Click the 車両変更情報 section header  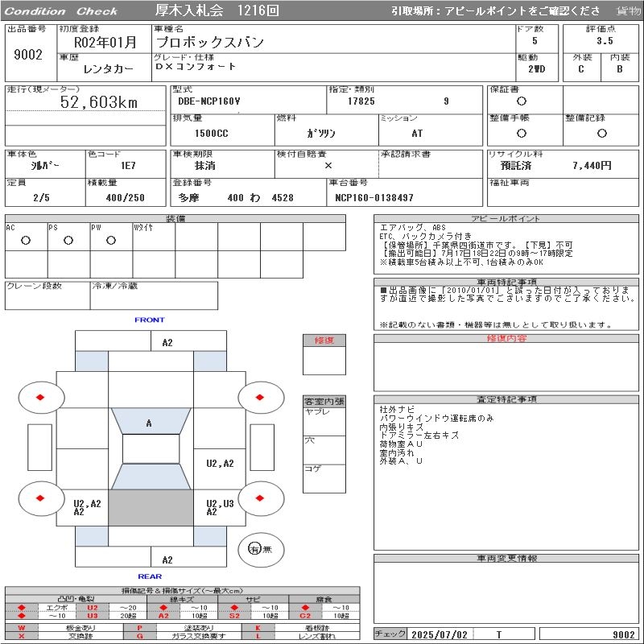(x=506, y=558)
